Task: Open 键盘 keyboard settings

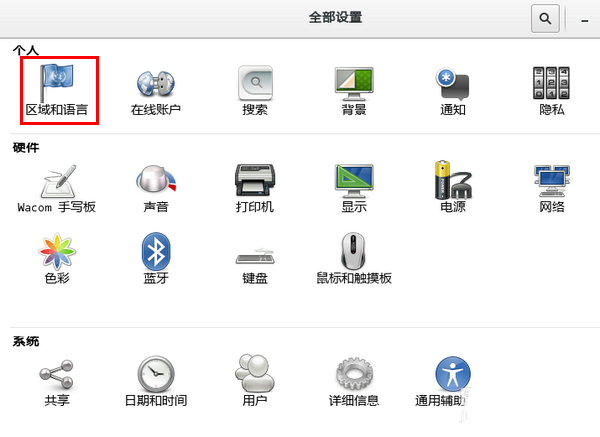Action: [255, 266]
